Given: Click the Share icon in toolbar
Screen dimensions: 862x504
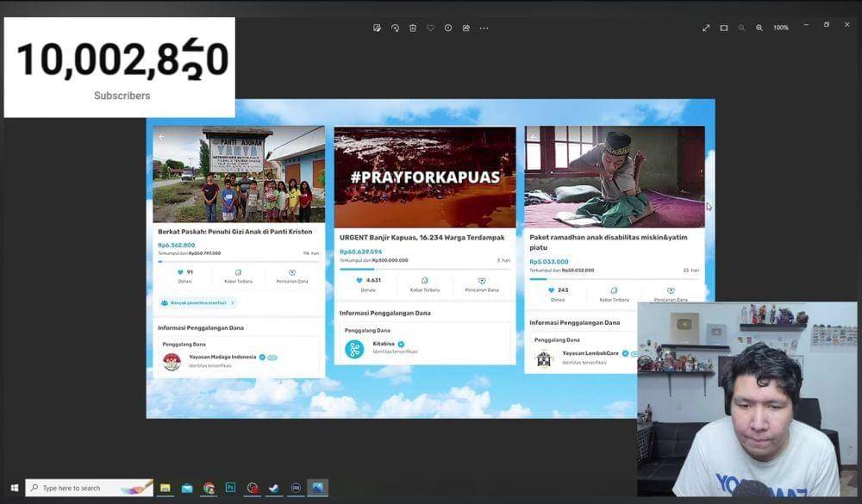Looking at the screenshot, I should click(x=466, y=28).
